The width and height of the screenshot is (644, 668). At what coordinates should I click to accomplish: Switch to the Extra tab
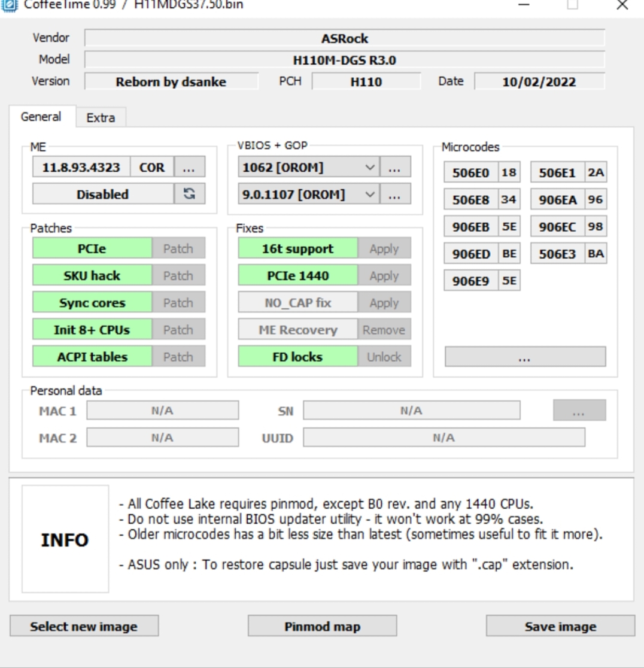pos(101,117)
